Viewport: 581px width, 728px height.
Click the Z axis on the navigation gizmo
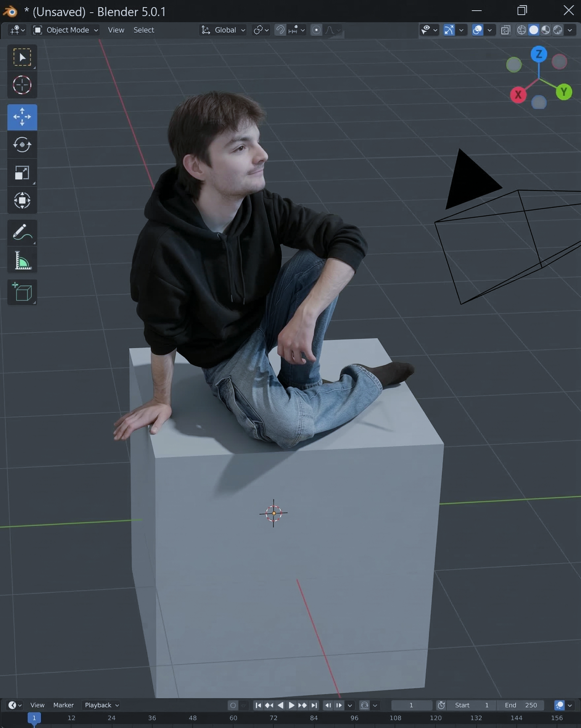pos(539,53)
